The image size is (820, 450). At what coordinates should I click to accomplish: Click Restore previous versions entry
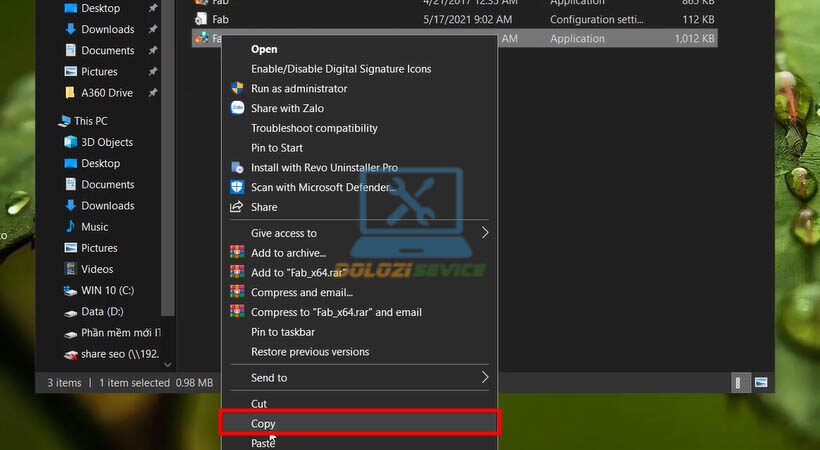pos(310,352)
